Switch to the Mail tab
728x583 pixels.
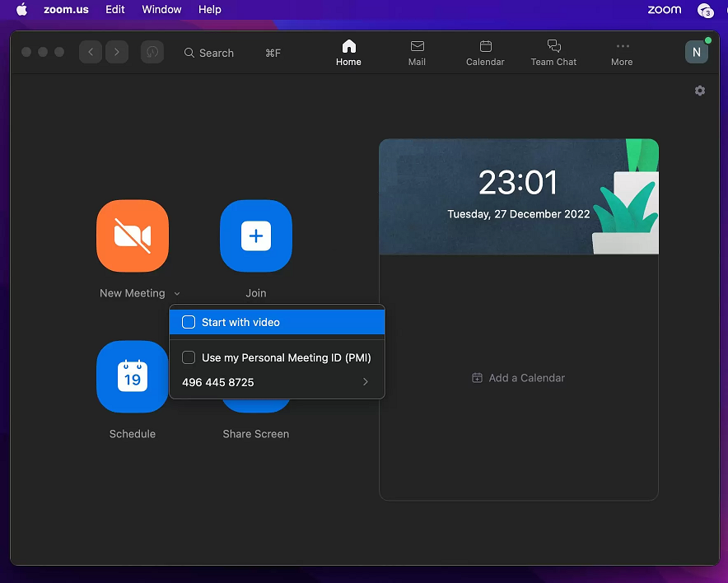pos(417,54)
